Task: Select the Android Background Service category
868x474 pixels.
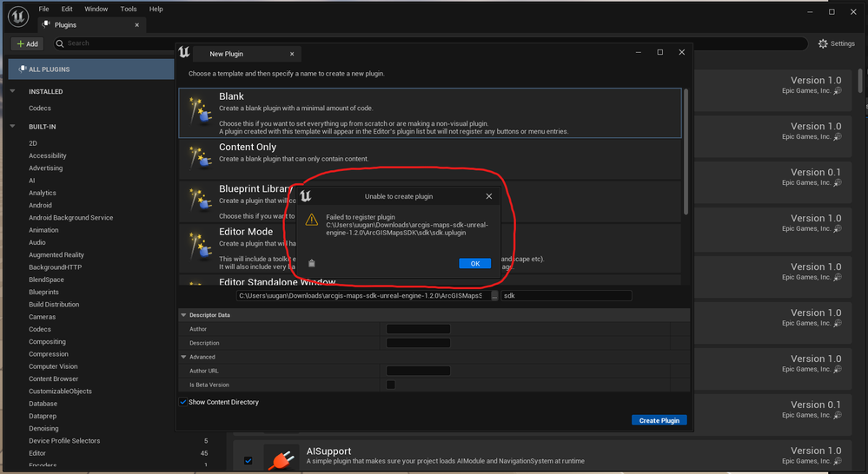Action: tap(71, 218)
